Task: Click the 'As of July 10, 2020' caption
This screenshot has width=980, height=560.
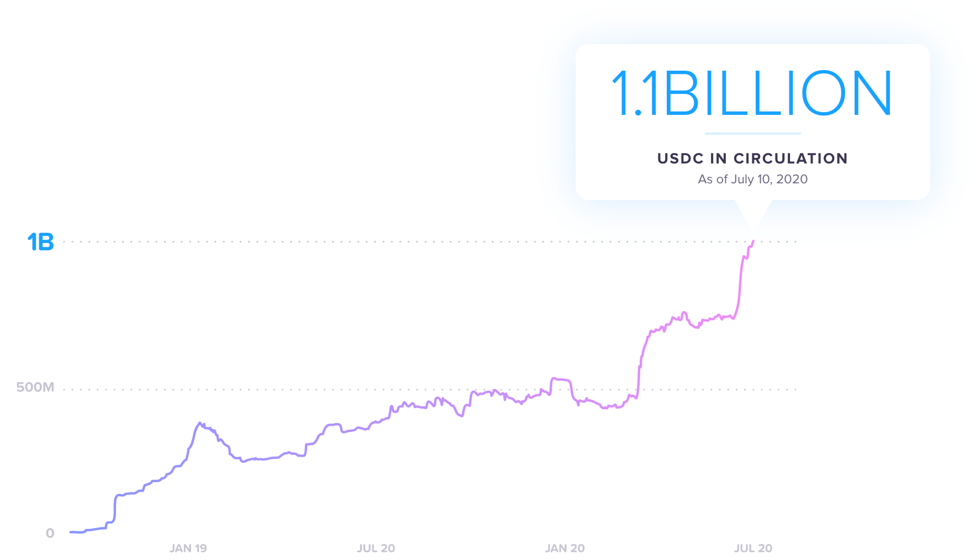Action: (x=752, y=179)
